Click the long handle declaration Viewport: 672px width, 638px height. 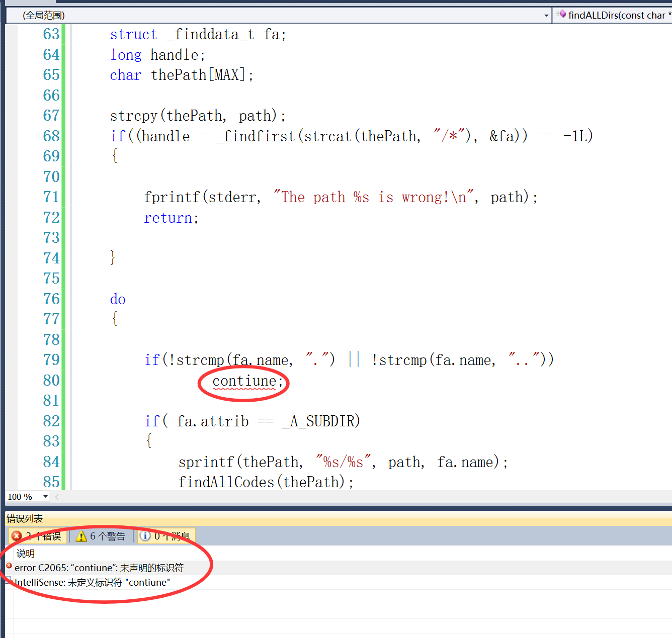pyautogui.click(x=157, y=55)
